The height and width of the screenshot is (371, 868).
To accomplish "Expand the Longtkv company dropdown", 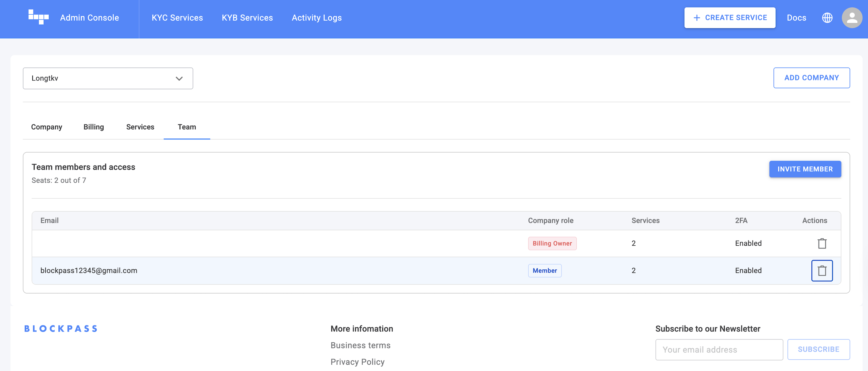I will (108, 78).
